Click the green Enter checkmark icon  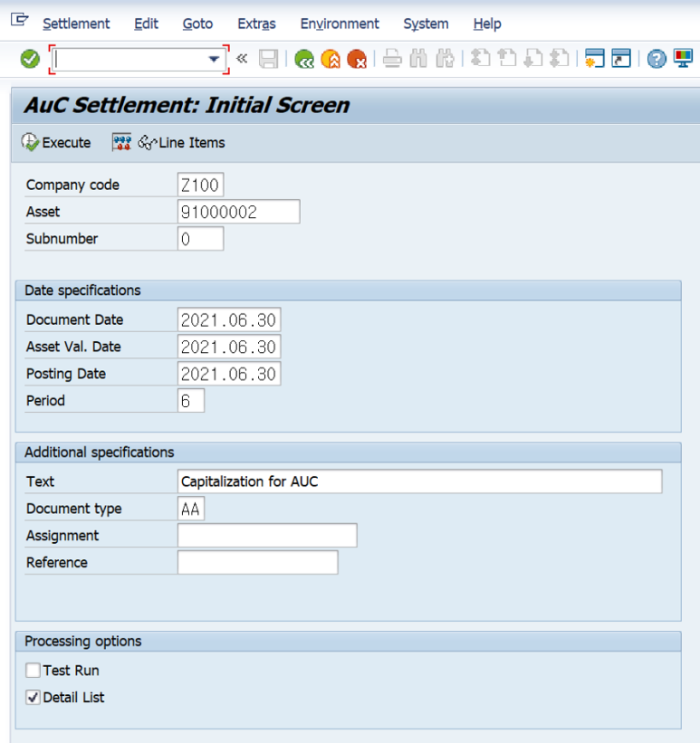pos(30,59)
